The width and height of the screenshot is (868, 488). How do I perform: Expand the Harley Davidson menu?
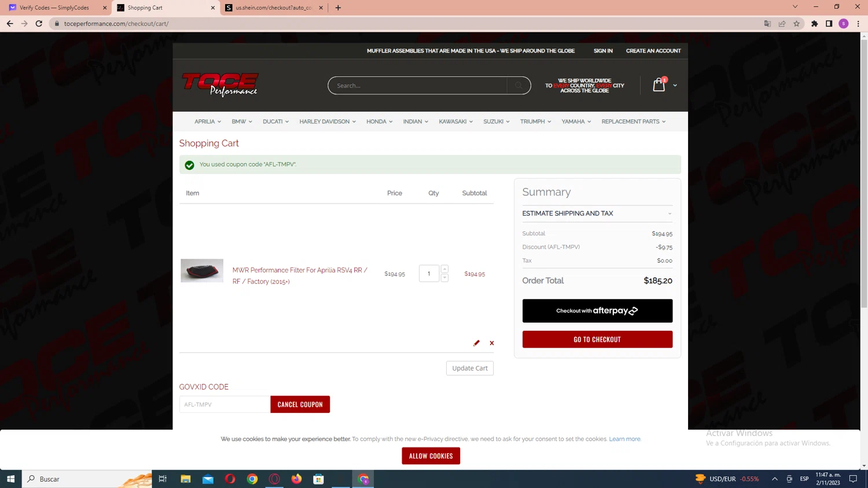pyautogui.click(x=328, y=121)
